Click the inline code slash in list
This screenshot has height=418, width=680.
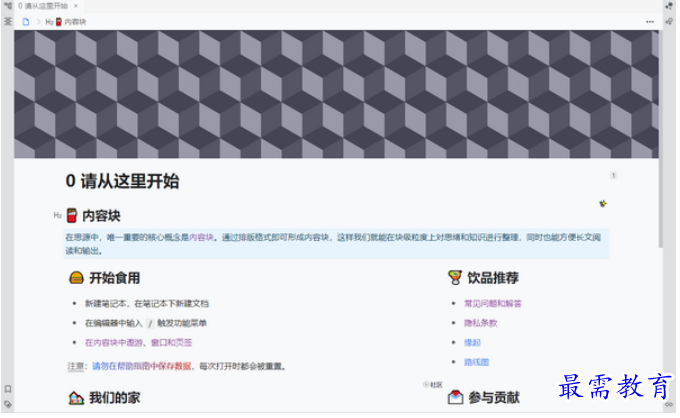[x=150, y=324]
